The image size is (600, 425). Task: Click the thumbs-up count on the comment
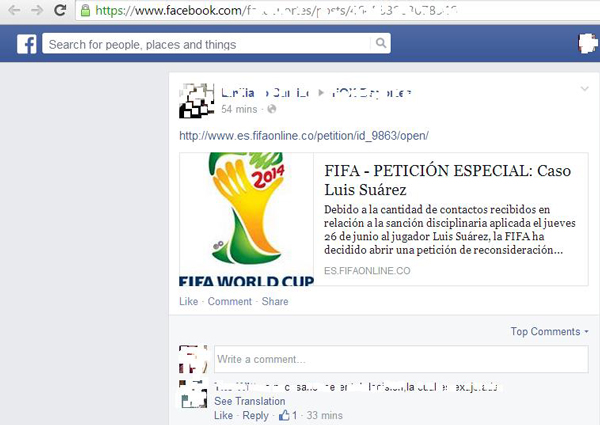(288, 415)
